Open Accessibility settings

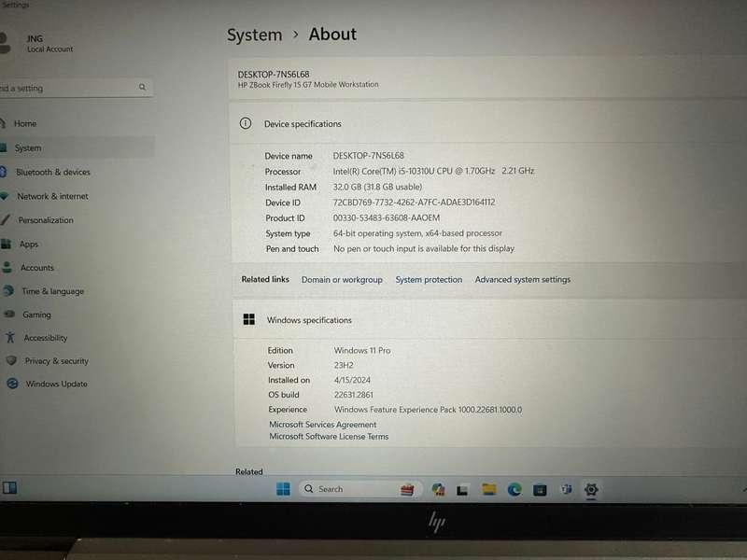[45, 338]
